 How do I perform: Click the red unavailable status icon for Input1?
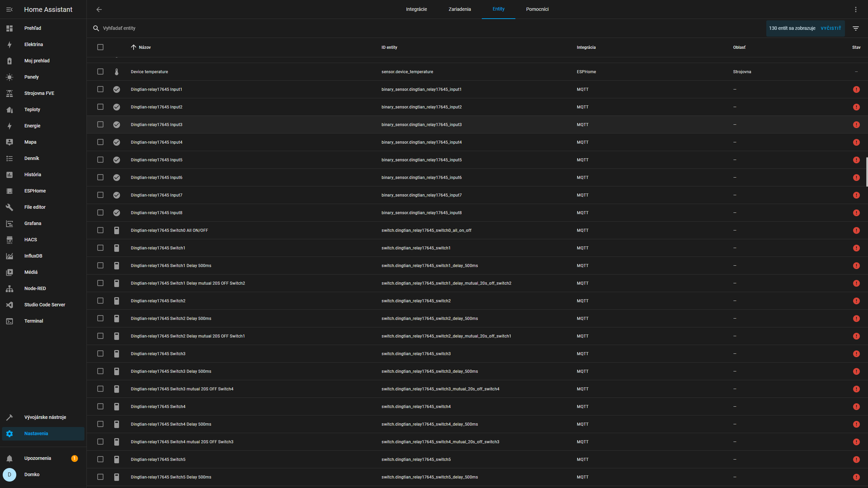coord(856,89)
